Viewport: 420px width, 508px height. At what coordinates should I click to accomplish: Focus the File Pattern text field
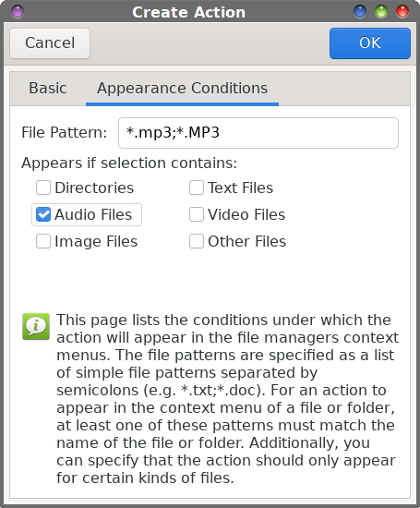258,133
